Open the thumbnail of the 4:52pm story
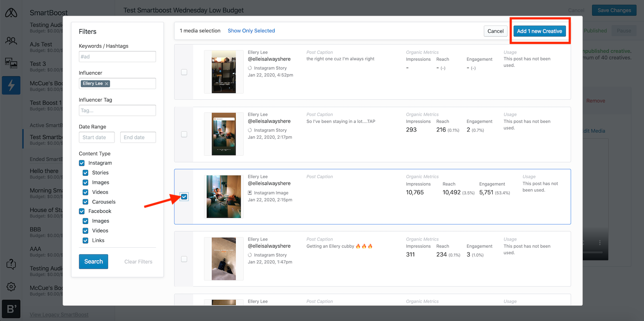 coord(224,72)
